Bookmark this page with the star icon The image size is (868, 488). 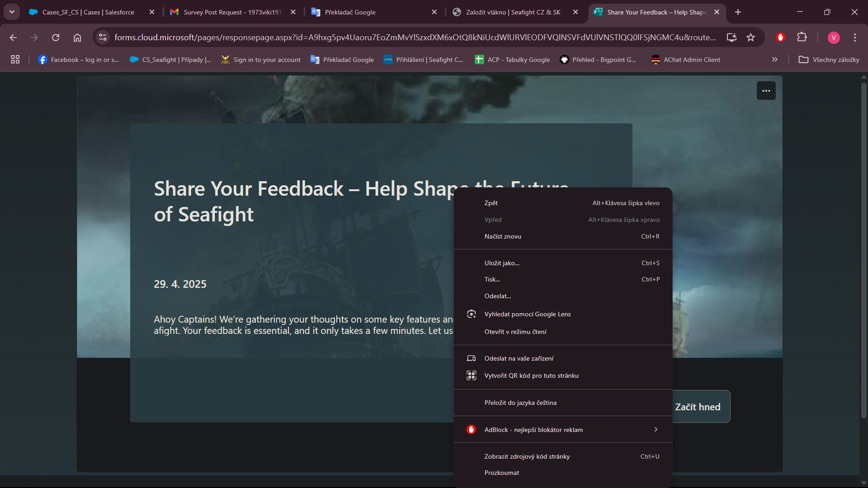click(750, 38)
